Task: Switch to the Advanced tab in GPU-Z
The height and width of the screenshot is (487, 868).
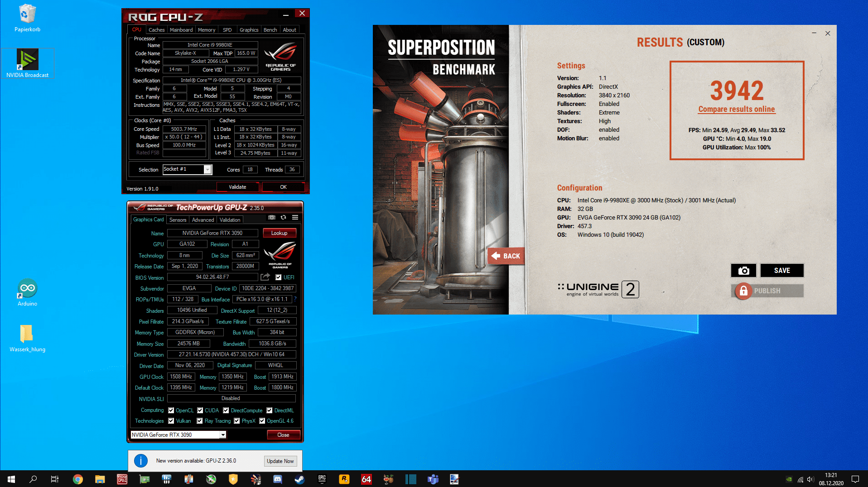Action: (203, 220)
